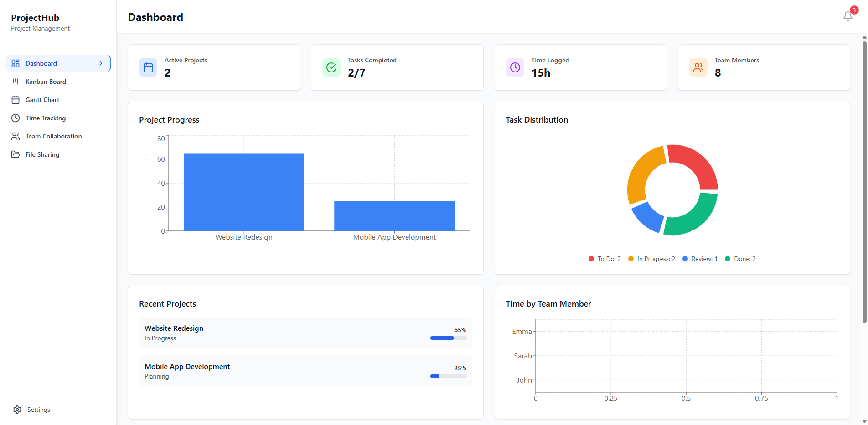This screenshot has height=425, width=868.
Task: Toggle the Done legend entry
Action: click(x=740, y=258)
